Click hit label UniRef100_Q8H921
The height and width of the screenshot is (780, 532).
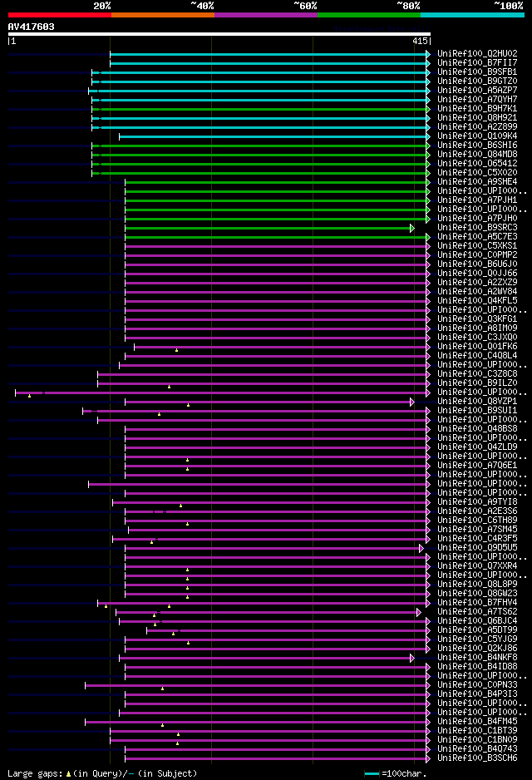[477, 117]
